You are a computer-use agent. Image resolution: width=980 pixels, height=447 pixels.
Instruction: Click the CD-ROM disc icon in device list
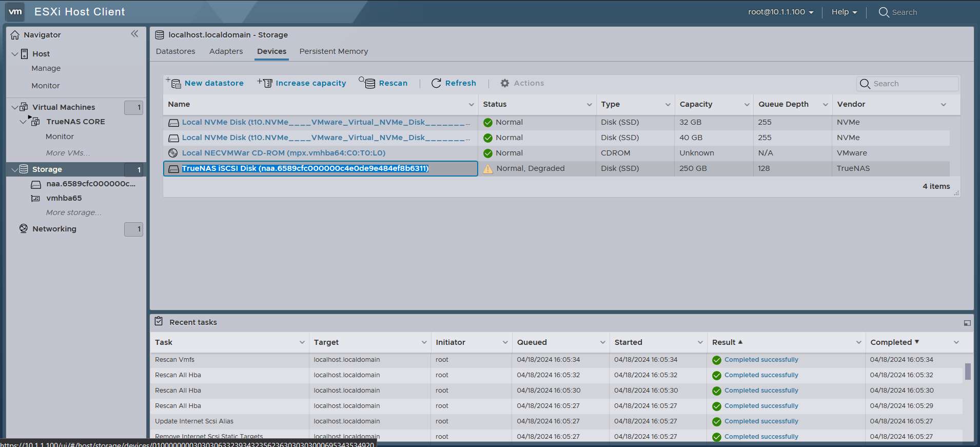pyautogui.click(x=173, y=153)
